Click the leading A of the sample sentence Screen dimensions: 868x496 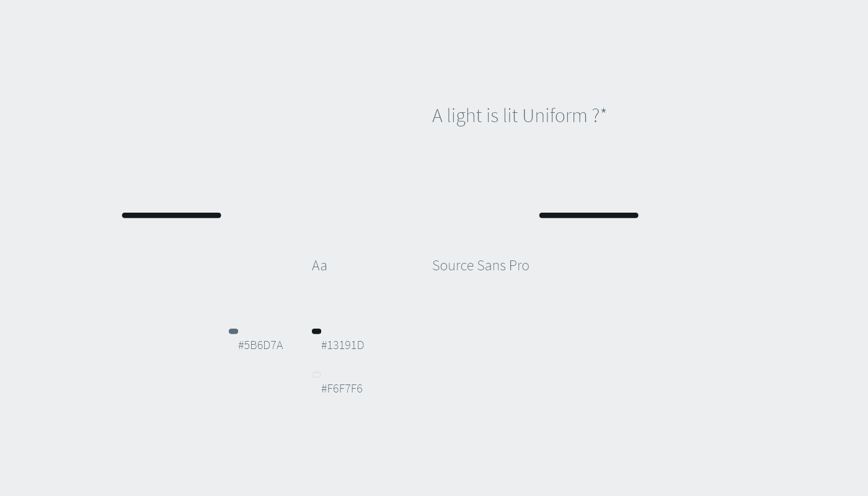437,116
